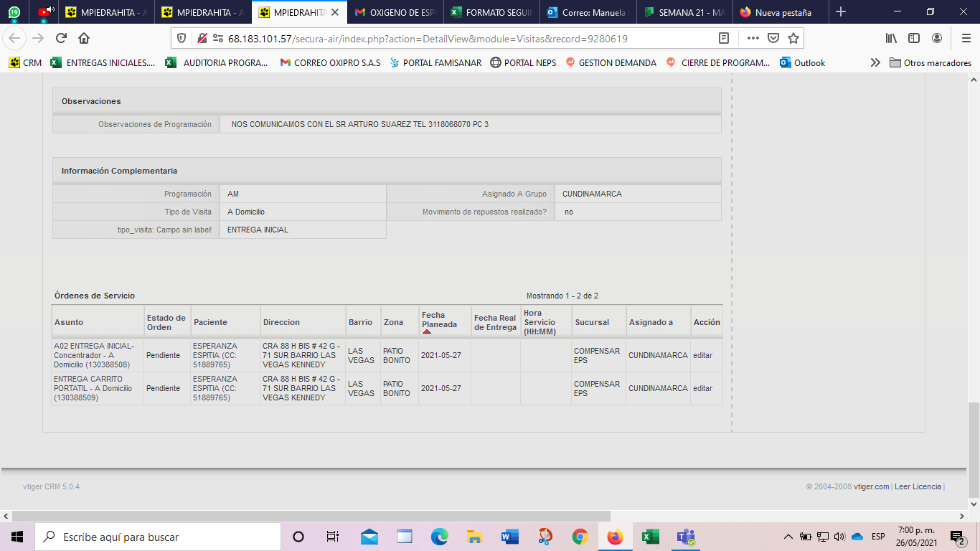The image size is (980, 551).
Task: Reload the current page
Action: pos(61,38)
